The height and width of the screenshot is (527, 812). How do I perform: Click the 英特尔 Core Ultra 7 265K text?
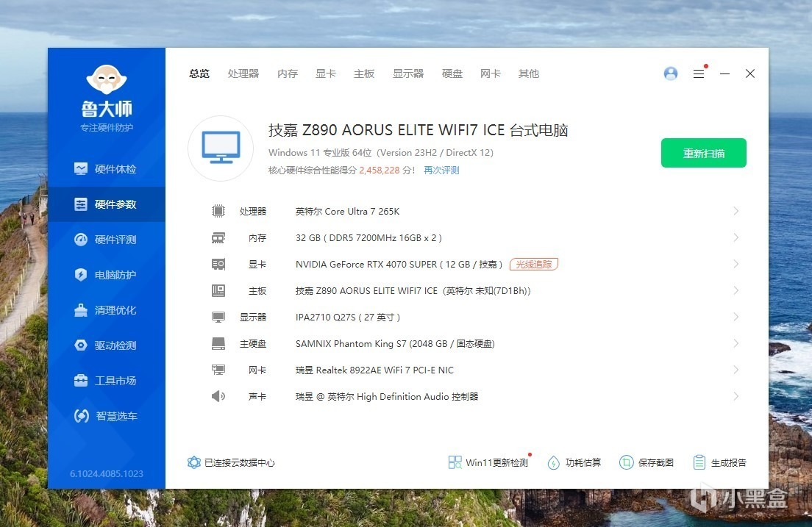[347, 211]
